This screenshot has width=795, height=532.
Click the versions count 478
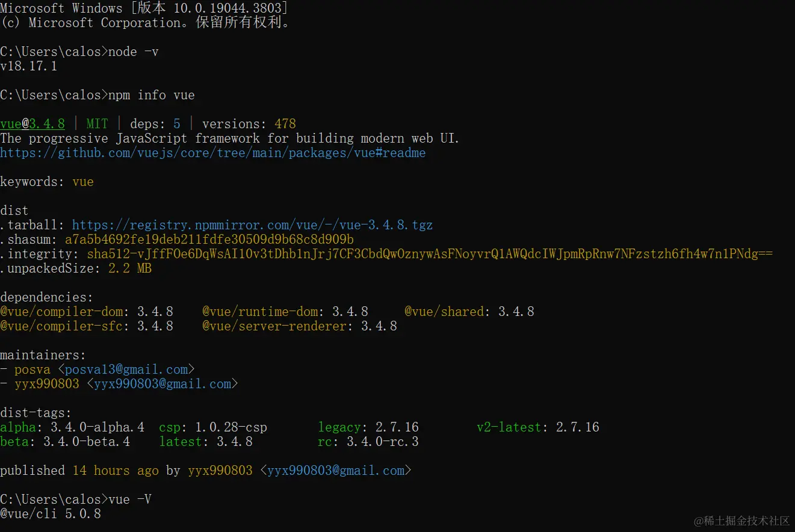pyautogui.click(x=285, y=124)
